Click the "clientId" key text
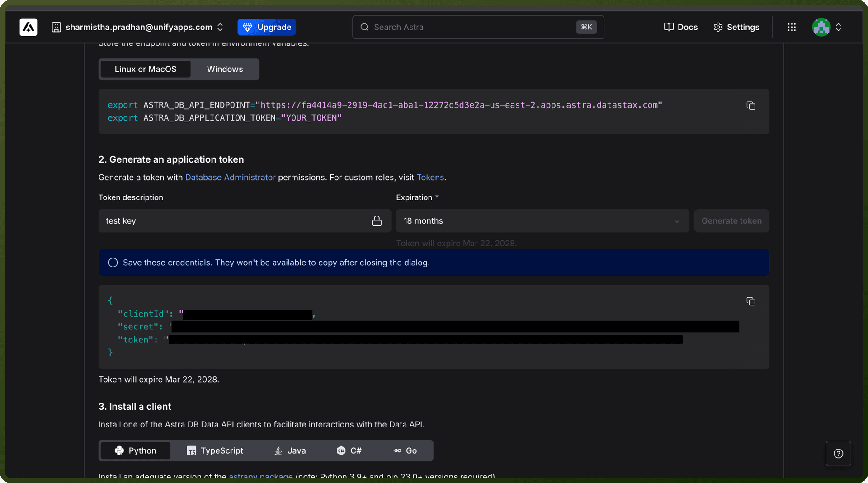 [143, 314]
